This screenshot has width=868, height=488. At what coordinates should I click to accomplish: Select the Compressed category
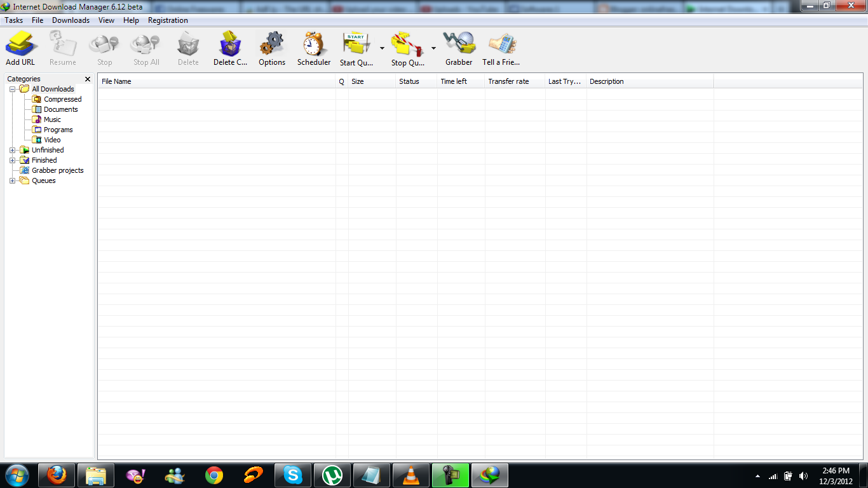[x=62, y=98]
